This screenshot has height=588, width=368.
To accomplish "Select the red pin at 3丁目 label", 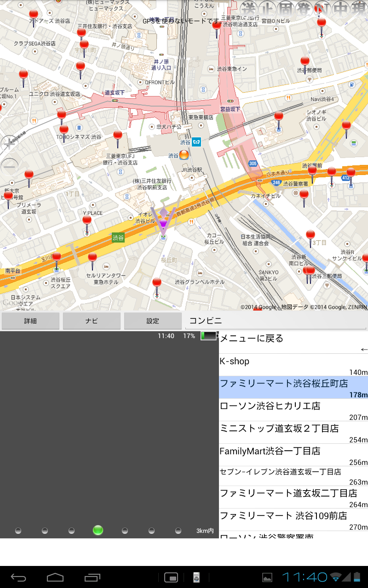I will 310,239.
